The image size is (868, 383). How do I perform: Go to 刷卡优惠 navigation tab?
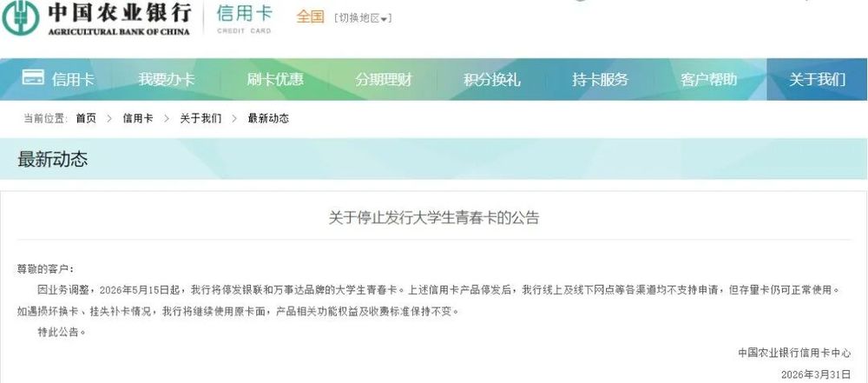pyautogui.click(x=275, y=79)
